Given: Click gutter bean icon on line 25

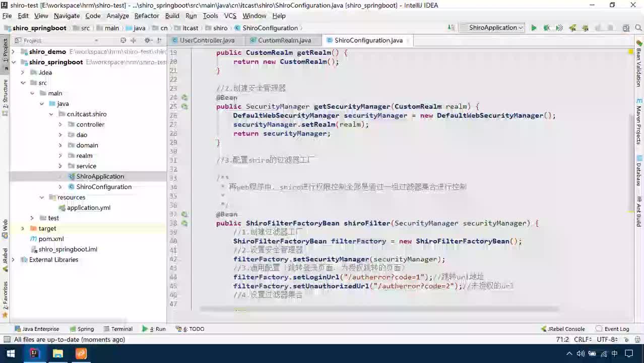Looking at the screenshot, I should [184, 107].
